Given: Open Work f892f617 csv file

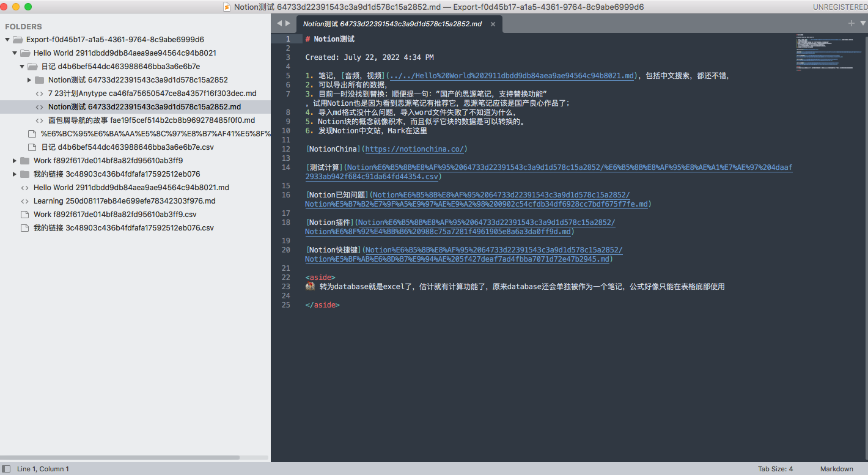Looking at the screenshot, I should tap(115, 215).
